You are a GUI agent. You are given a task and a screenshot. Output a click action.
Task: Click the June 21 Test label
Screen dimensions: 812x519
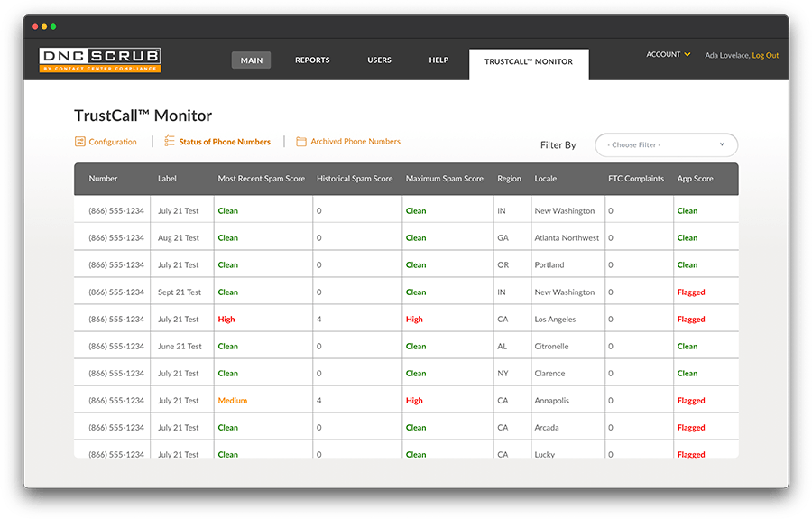[x=180, y=346]
